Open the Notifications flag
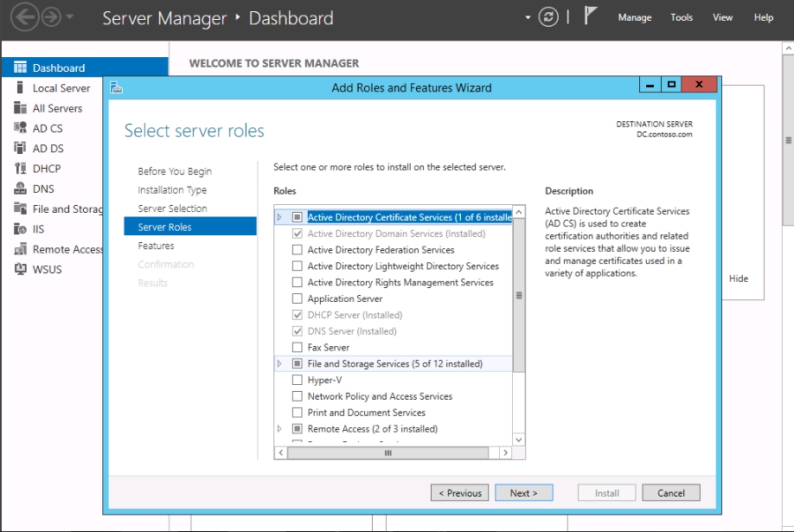 (x=589, y=16)
